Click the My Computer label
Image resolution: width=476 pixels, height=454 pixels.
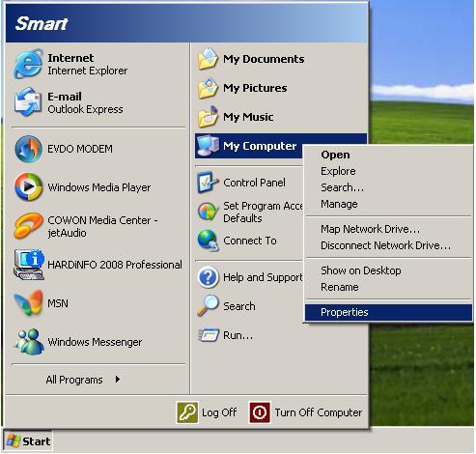click(260, 146)
